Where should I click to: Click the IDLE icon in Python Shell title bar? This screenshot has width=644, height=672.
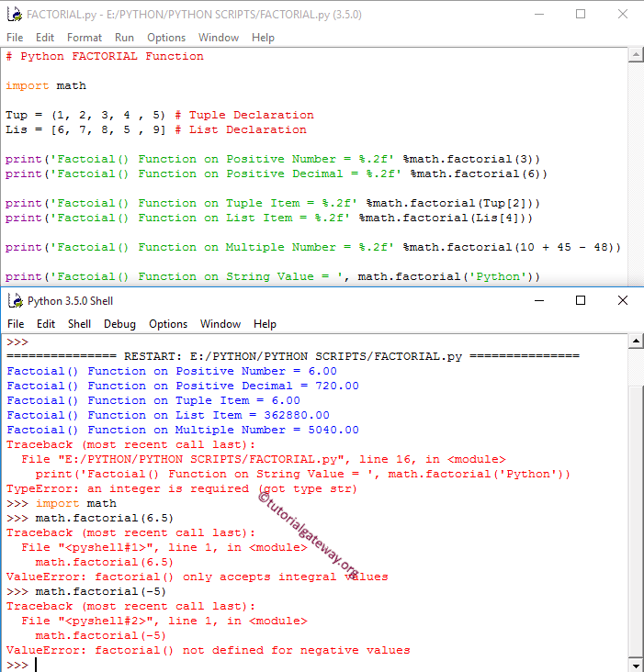(16, 301)
